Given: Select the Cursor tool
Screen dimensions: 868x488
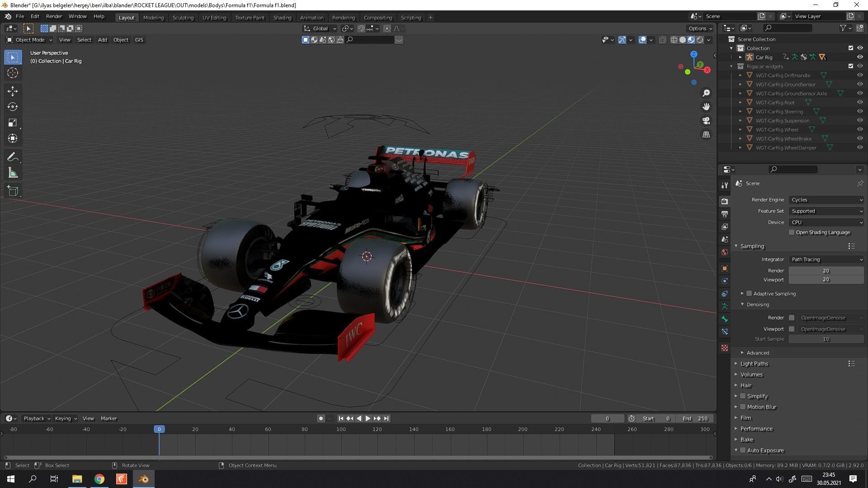Looking at the screenshot, I should (x=13, y=73).
